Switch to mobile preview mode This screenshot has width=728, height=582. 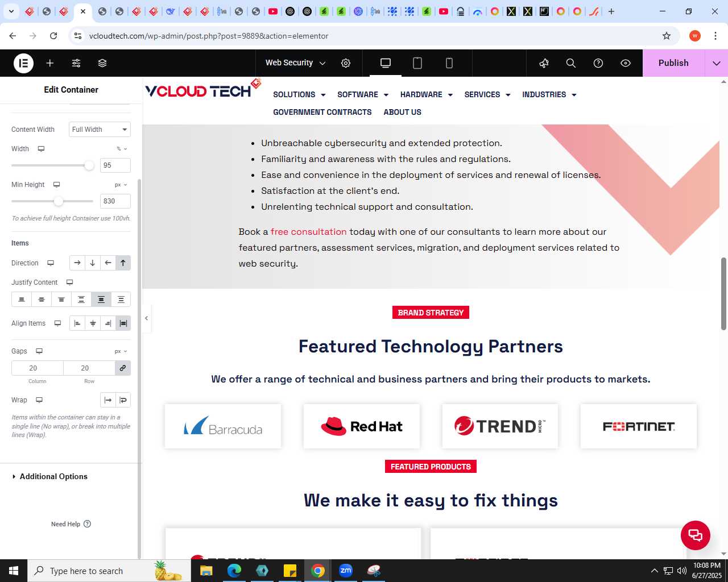(x=449, y=63)
